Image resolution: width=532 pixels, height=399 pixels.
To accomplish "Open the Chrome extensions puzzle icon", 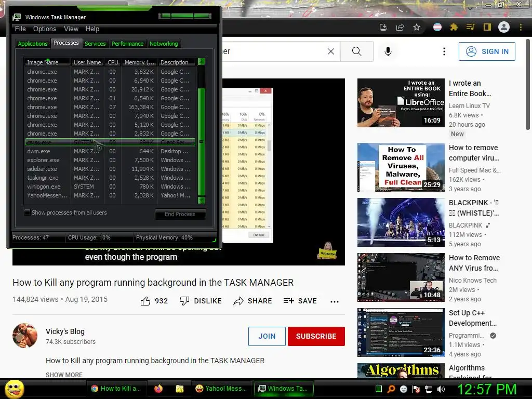I will click(454, 27).
